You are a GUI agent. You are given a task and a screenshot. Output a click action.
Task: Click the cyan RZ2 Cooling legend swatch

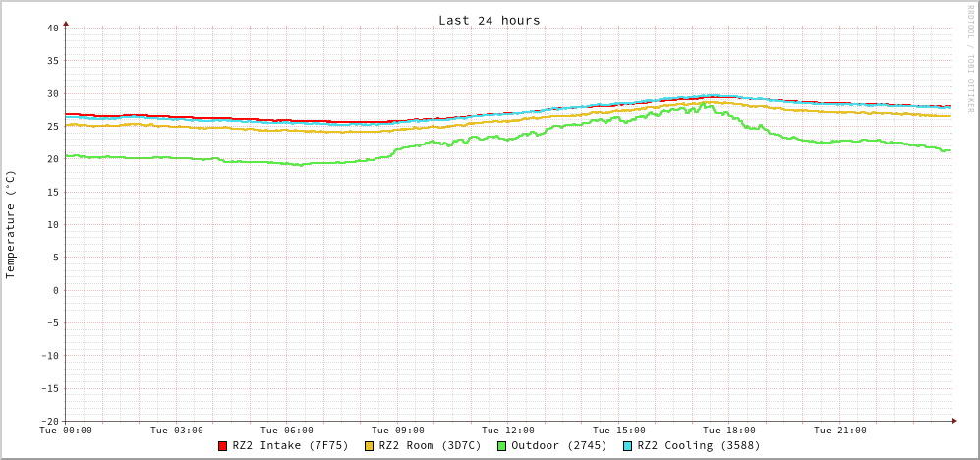click(x=628, y=446)
